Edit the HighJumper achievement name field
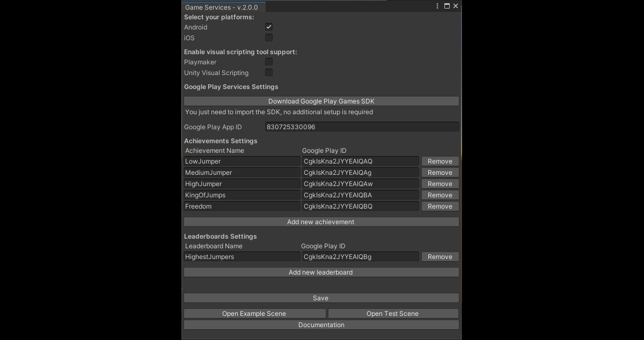The height and width of the screenshot is (340, 644). pyautogui.click(x=242, y=184)
